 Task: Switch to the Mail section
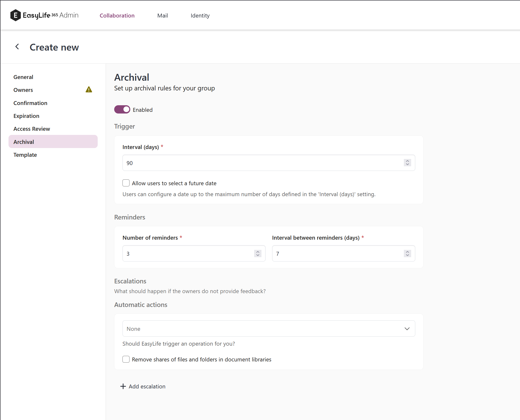tap(162, 16)
